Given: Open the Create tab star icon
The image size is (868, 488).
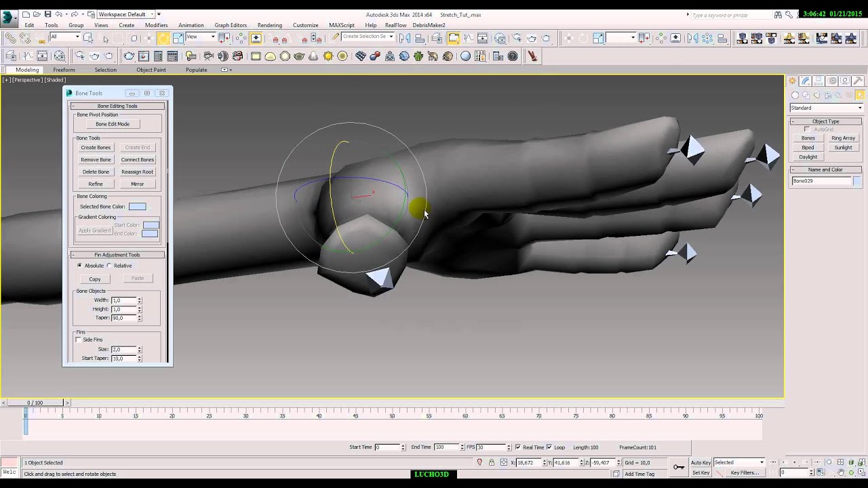Looking at the screenshot, I should 792,81.
